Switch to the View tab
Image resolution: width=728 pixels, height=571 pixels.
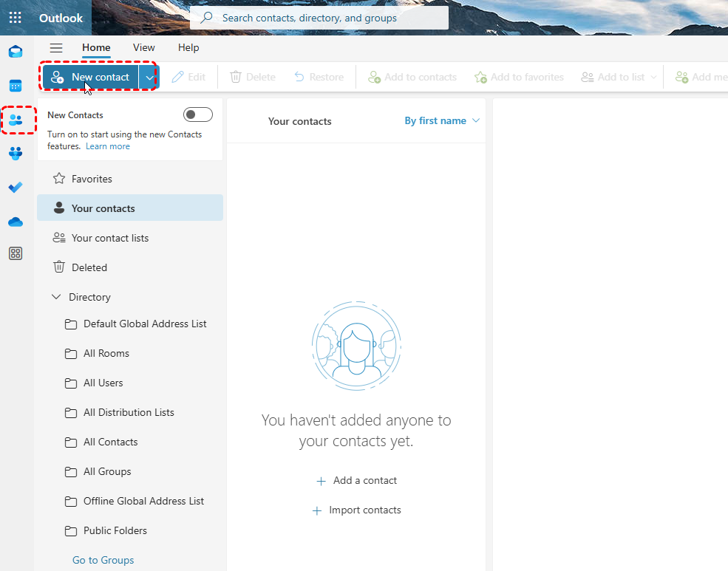coord(144,48)
